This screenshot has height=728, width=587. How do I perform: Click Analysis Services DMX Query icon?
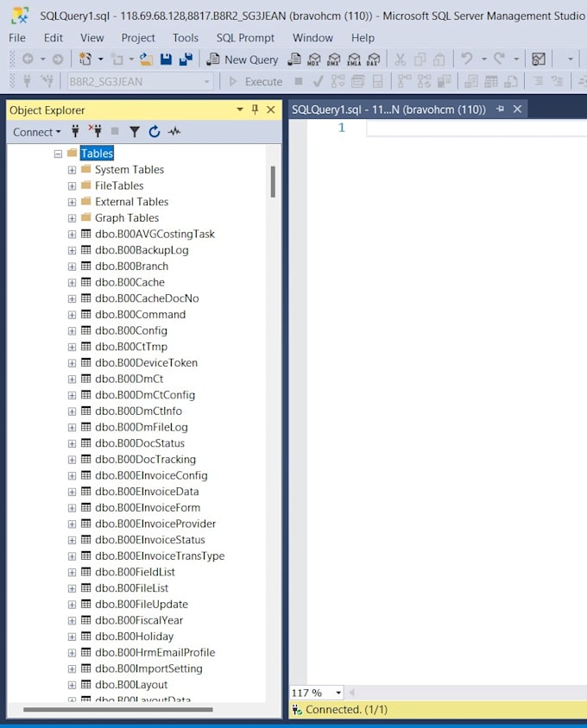[x=334, y=60]
